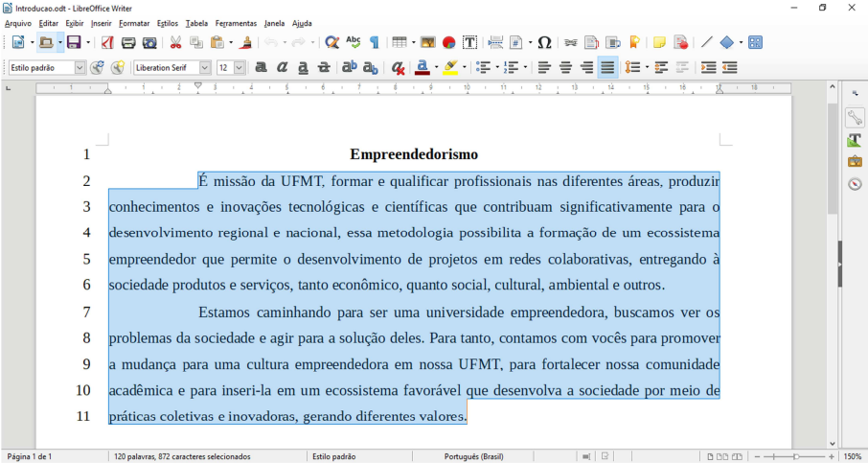
Task: Expand the font color dropdown arrow
Action: 436,67
